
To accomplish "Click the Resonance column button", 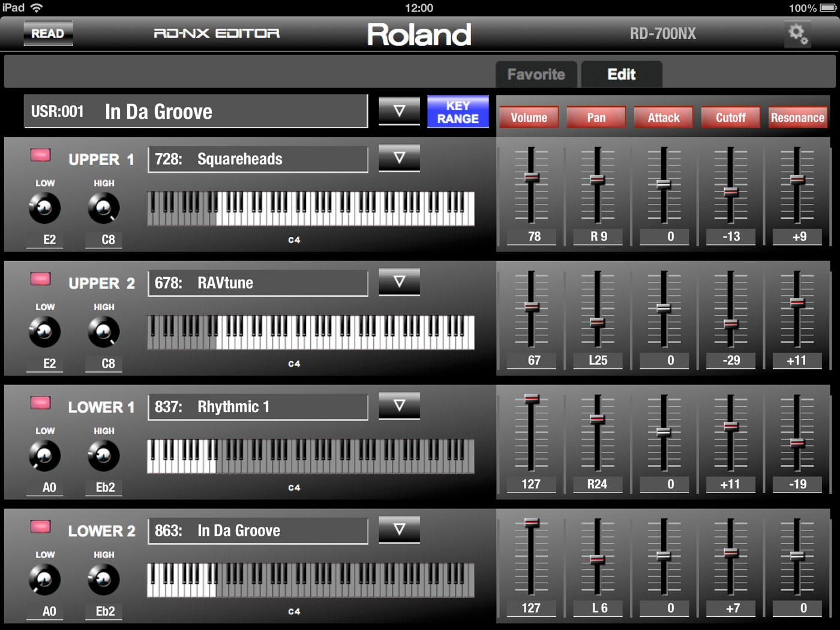I will 797,118.
